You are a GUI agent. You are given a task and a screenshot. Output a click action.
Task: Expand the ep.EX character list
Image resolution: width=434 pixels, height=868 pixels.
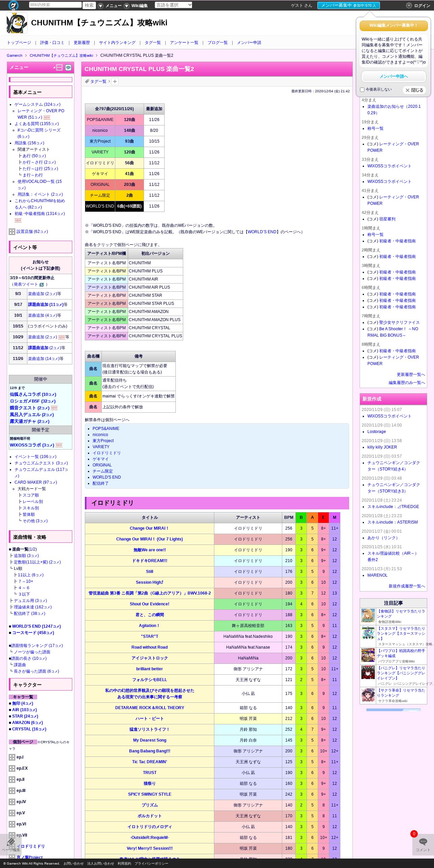tap(12, 769)
